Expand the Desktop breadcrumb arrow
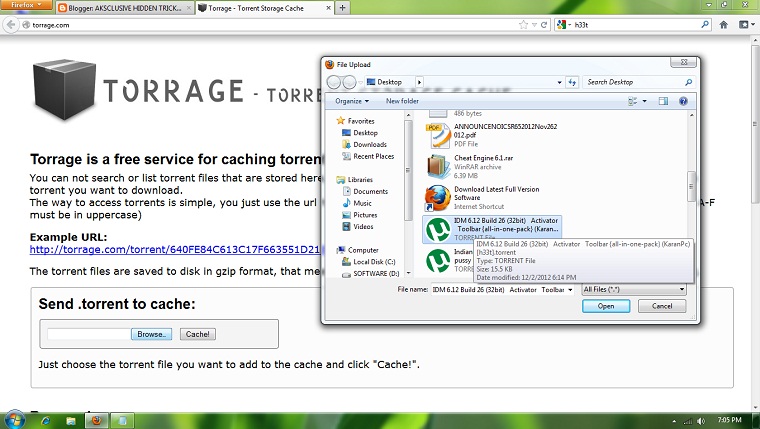 [x=419, y=82]
